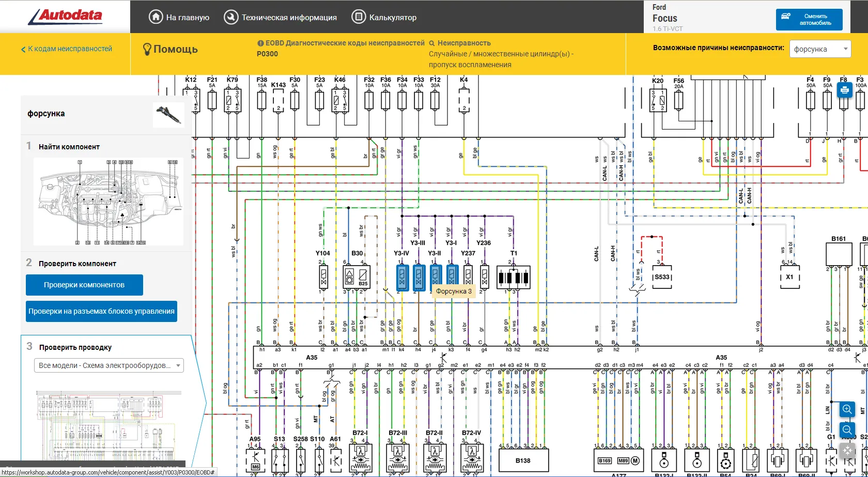Click the K20 relay symbol

[x=658, y=100]
